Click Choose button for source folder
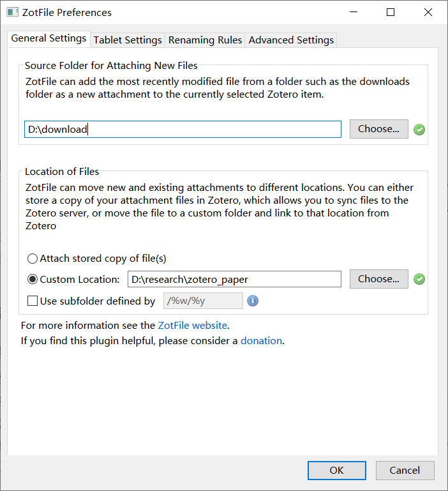 378,129
